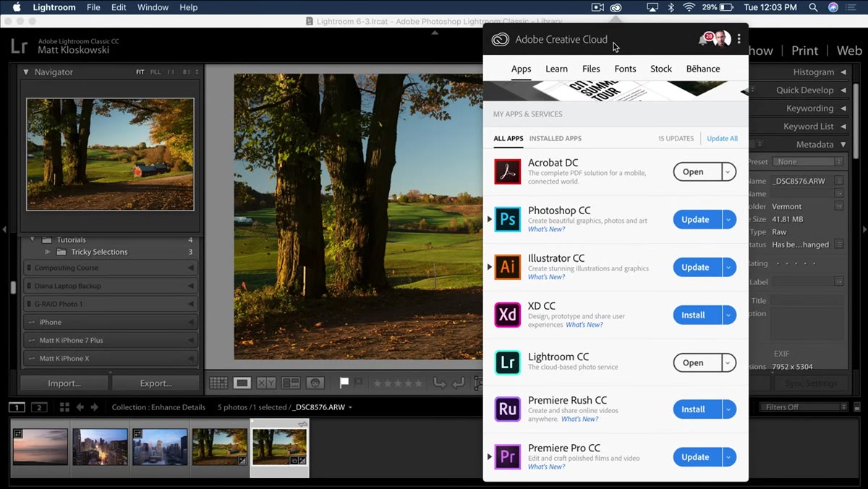Switch Lightroom to Survey view
Image resolution: width=868 pixels, height=489 pixels.
[x=291, y=383]
